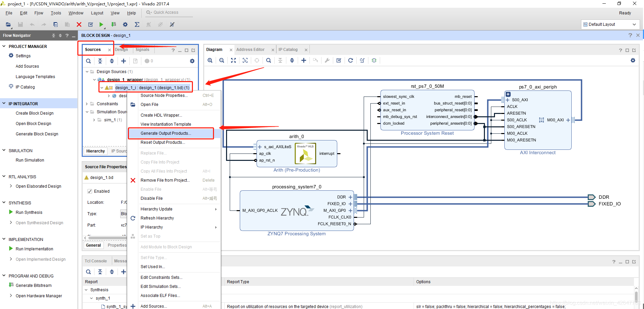Click the wrench icon in Diagram toolbar
The height and width of the screenshot is (309, 644).
pyautogui.click(x=327, y=60)
